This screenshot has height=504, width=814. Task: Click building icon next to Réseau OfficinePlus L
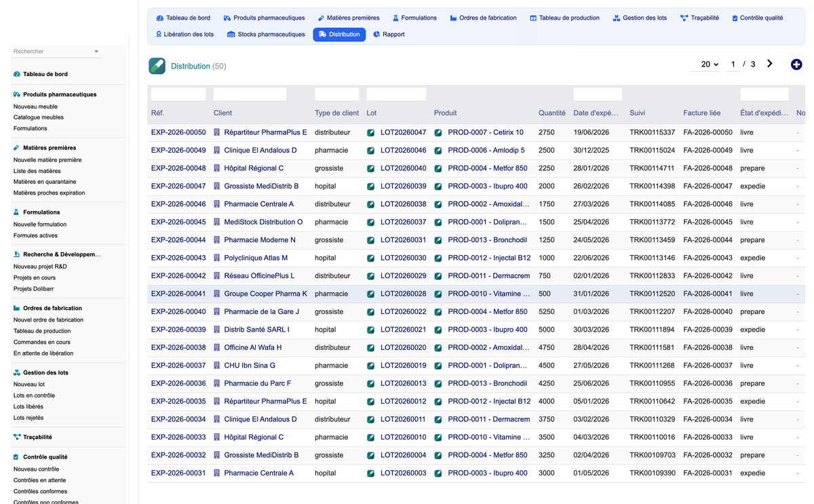217,276
